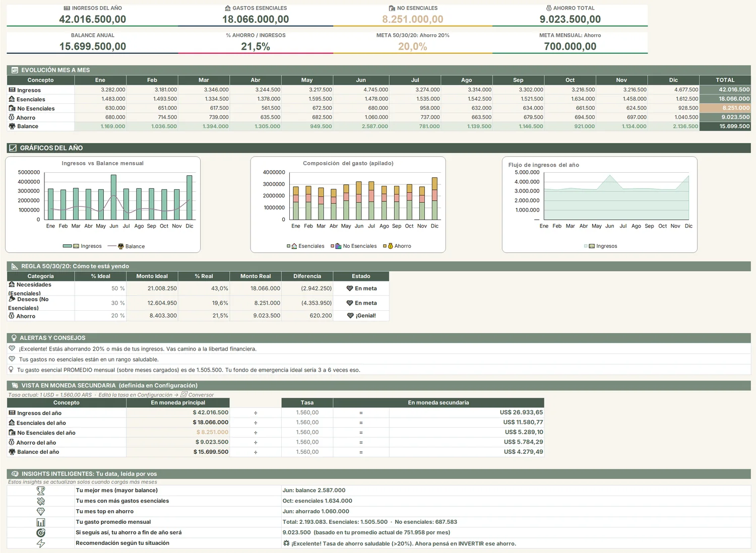The height and width of the screenshot is (553, 756).
Task: Click the Ingresos legend swatch in Flujo chart
Action: [586, 246]
